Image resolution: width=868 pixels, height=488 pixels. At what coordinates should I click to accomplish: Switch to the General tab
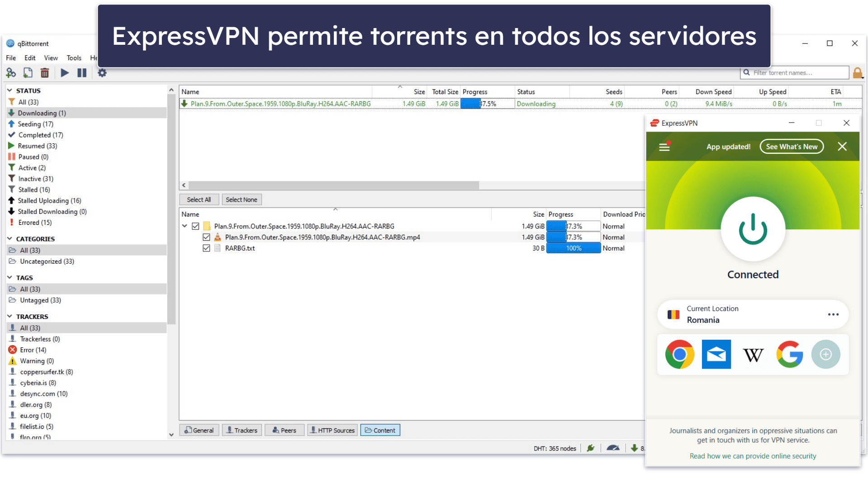pos(199,430)
